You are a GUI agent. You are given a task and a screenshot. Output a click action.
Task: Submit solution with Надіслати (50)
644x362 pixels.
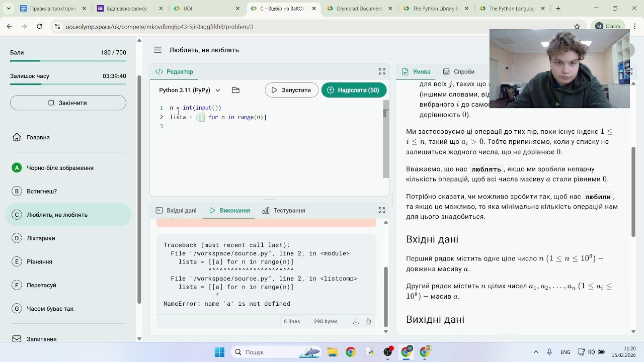coord(354,90)
